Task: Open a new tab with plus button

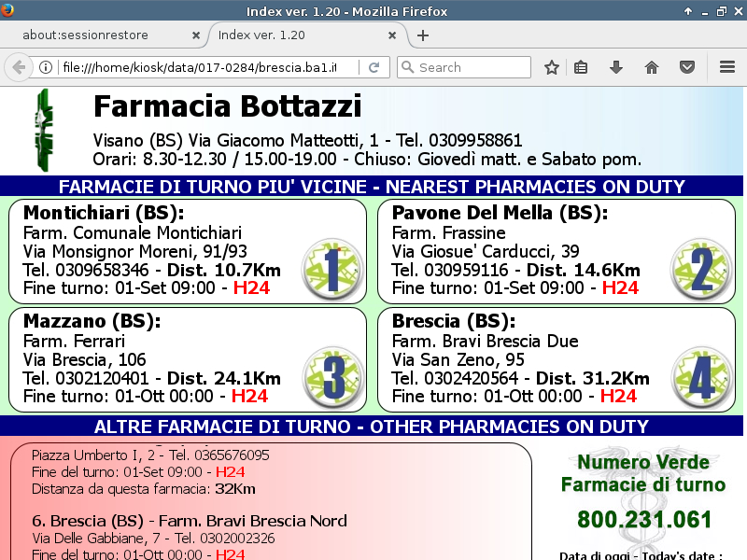Action: tap(423, 35)
